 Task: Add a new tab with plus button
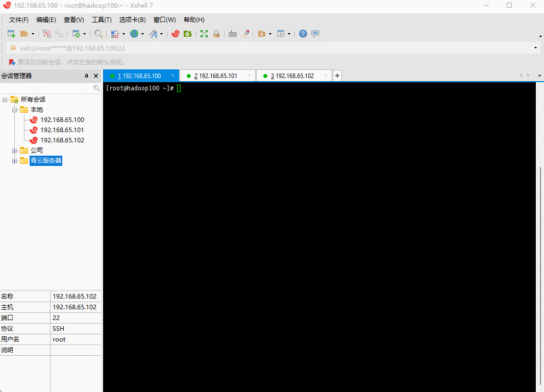point(337,76)
